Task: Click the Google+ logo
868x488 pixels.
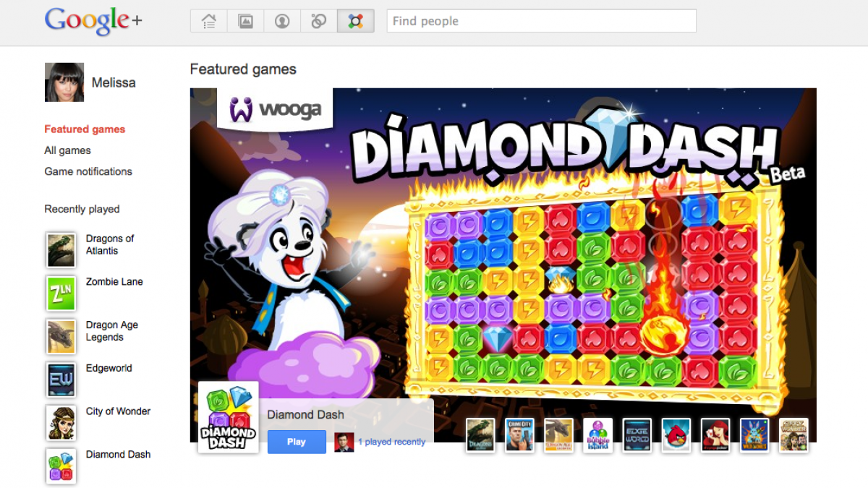Action: (x=93, y=21)
